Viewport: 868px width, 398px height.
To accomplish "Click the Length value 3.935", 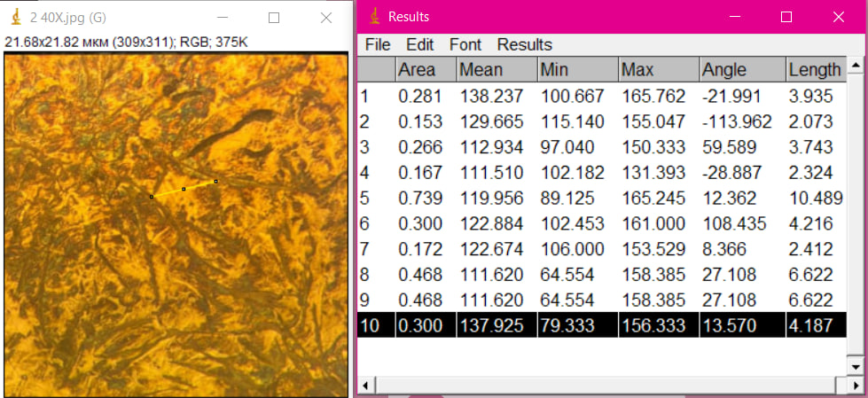I will (x=810, y=97).
